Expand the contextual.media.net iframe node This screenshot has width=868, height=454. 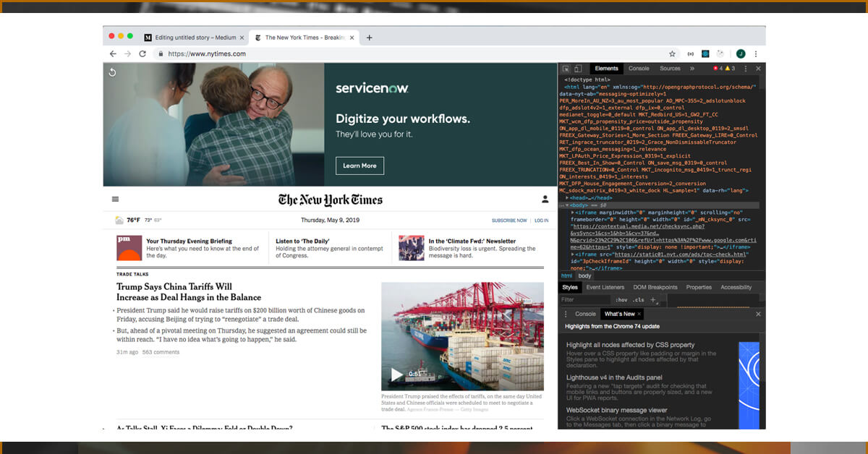click(573, 213)
